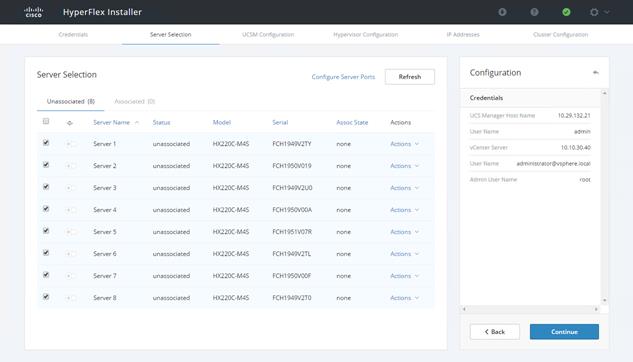Switch to Unassociated (8) tab
Screen dimensions: 633x362
point(71,101)
